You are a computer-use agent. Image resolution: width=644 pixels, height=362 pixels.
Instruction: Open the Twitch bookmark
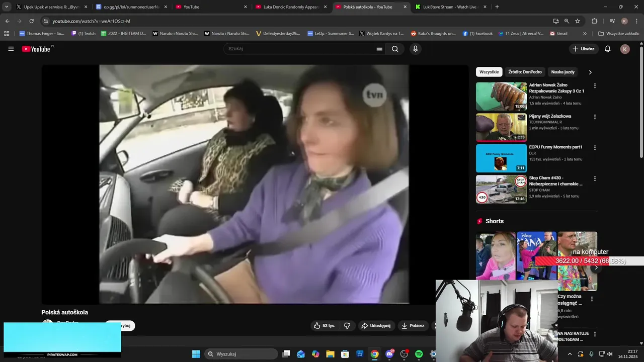click(84, 34)
